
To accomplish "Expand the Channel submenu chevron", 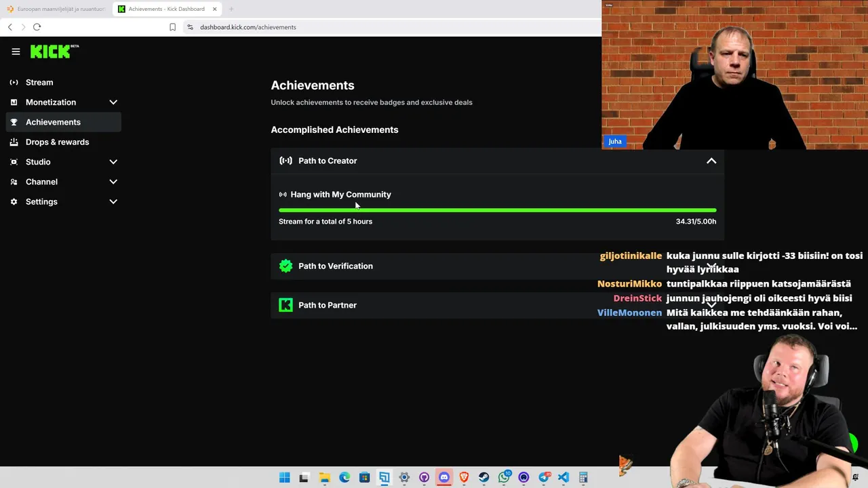I will 113,182.
